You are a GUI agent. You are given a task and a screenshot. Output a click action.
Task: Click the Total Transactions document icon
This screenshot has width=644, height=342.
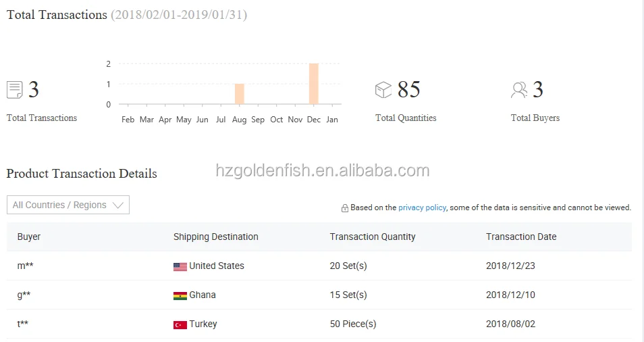(x=14, y=90)
